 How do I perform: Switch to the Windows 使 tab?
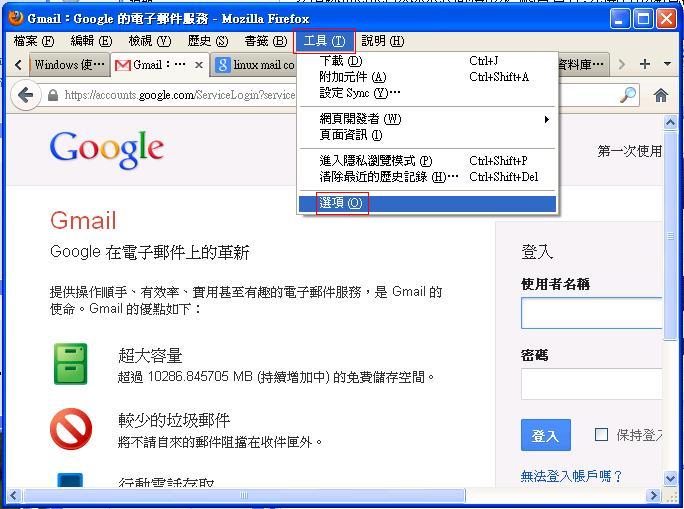click(69, 65)
